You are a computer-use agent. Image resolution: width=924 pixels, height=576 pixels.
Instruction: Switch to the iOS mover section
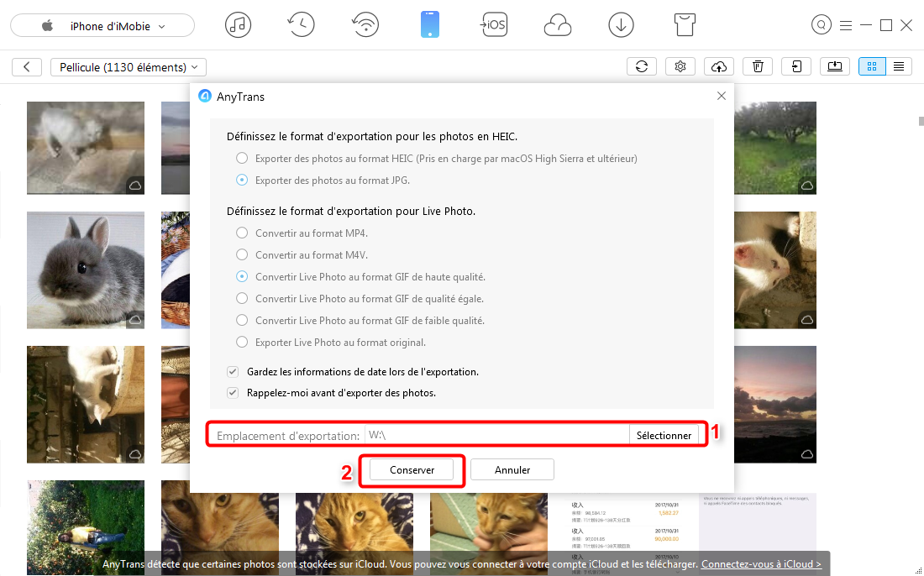pos(494,24)
